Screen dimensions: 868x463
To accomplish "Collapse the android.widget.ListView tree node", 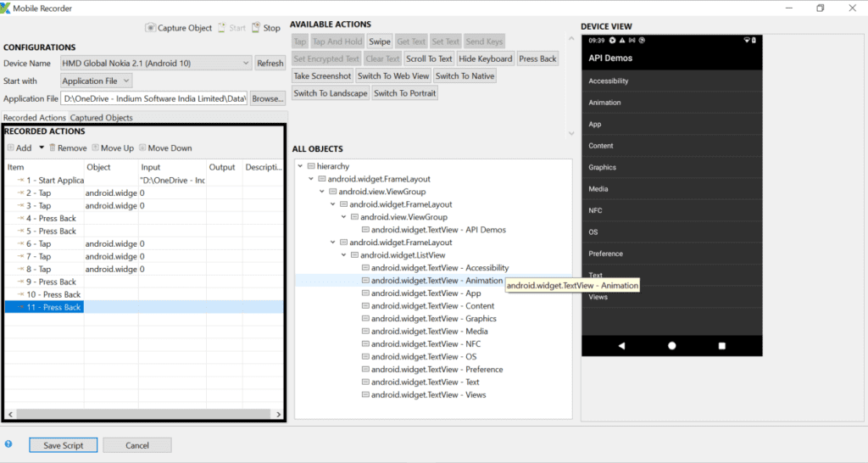I will click(x=343, y=255).
